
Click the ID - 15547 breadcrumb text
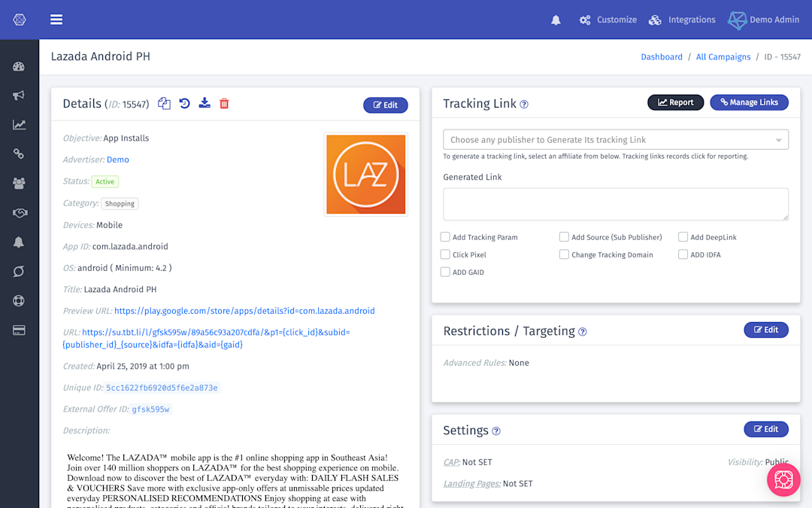[x=782, y=57]
